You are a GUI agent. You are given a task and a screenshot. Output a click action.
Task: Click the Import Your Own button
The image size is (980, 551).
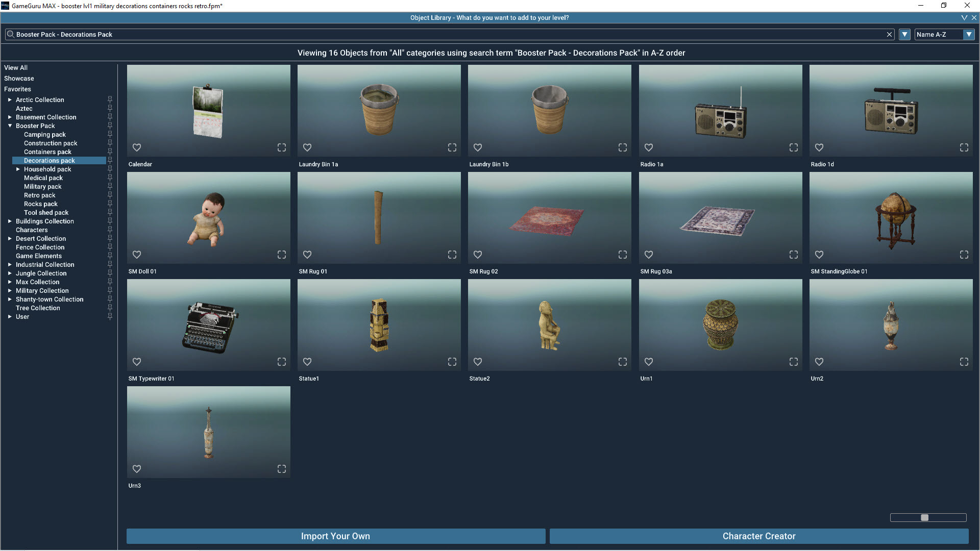335,536
